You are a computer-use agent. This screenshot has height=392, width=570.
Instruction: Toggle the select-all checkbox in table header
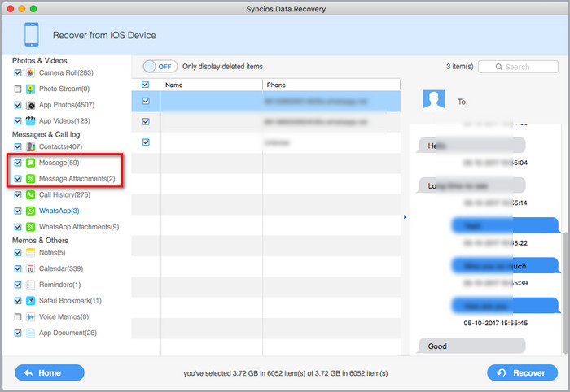click(146, 85)
